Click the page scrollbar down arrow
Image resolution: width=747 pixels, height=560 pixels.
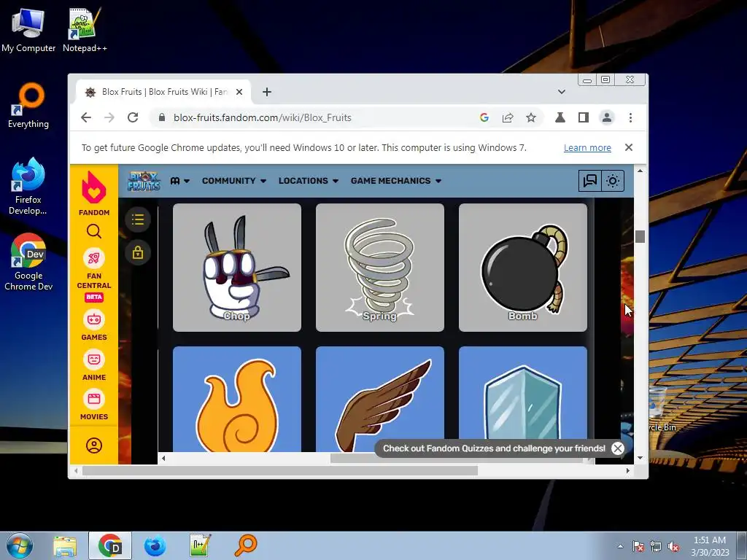point(640,458)
